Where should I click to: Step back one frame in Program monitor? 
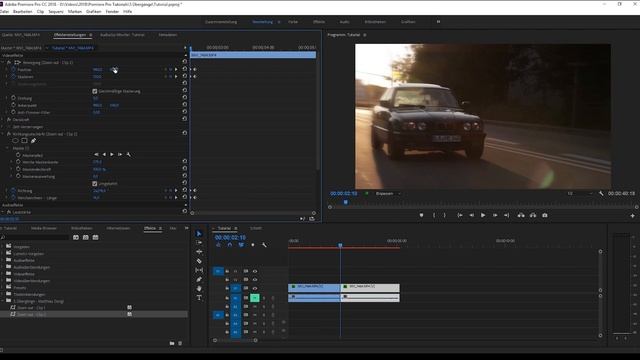point(471,215)
